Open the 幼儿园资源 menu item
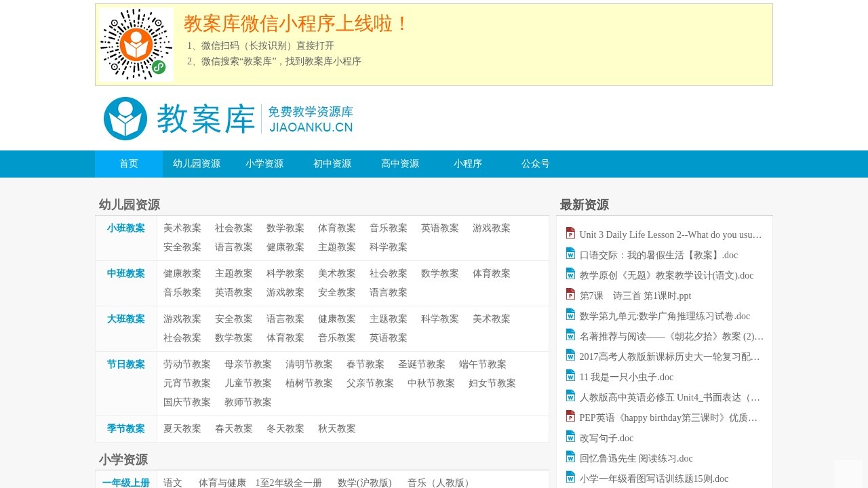Screen dimensions: 868x488 [x=196, y=163]
